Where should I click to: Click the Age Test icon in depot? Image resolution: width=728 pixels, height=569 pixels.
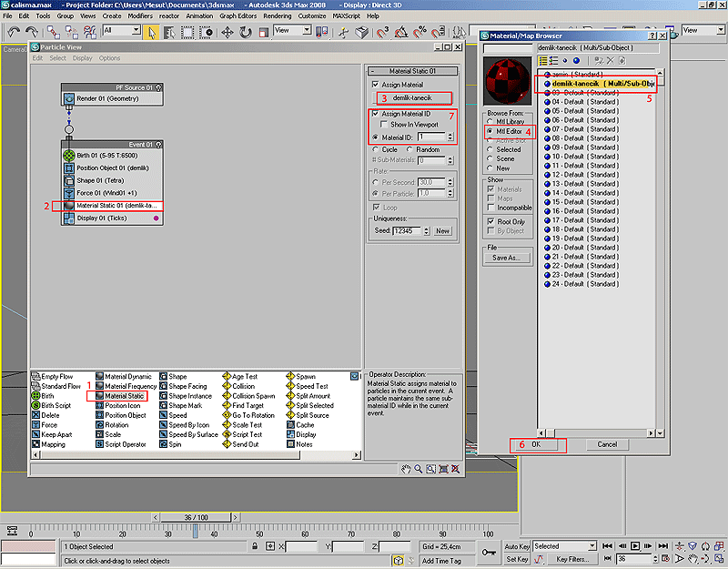coord(227,376)
